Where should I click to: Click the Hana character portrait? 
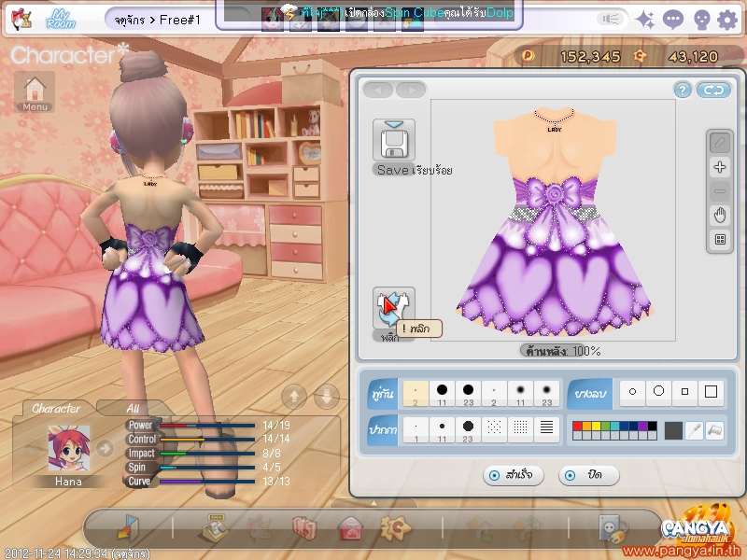68,449
